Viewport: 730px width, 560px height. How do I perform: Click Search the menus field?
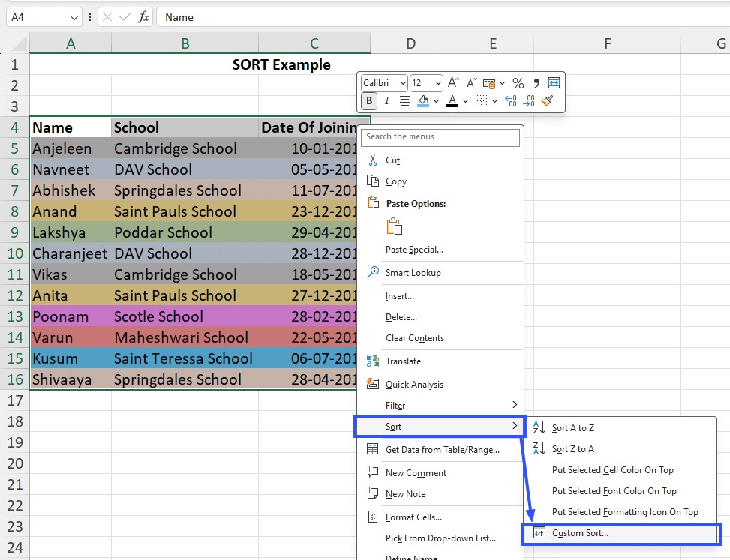point(440,137)
